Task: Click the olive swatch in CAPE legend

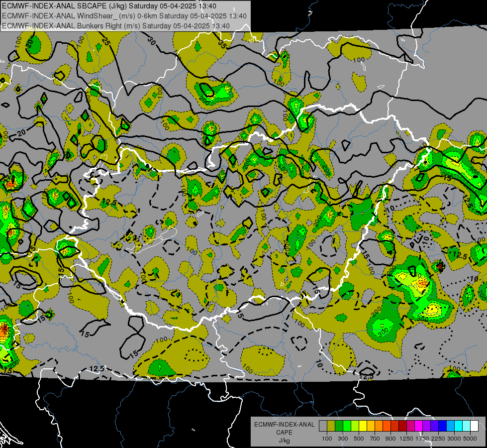Action: 331,426
